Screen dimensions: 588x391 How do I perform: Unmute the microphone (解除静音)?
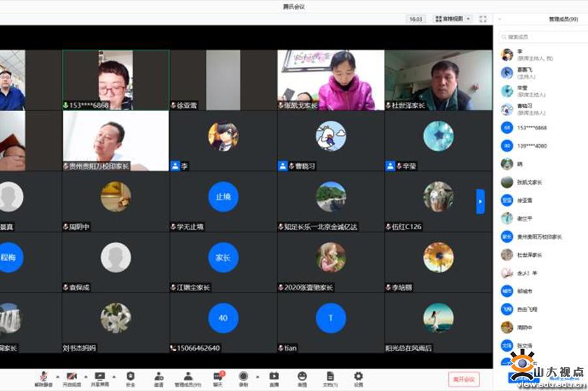coord(43,378)
